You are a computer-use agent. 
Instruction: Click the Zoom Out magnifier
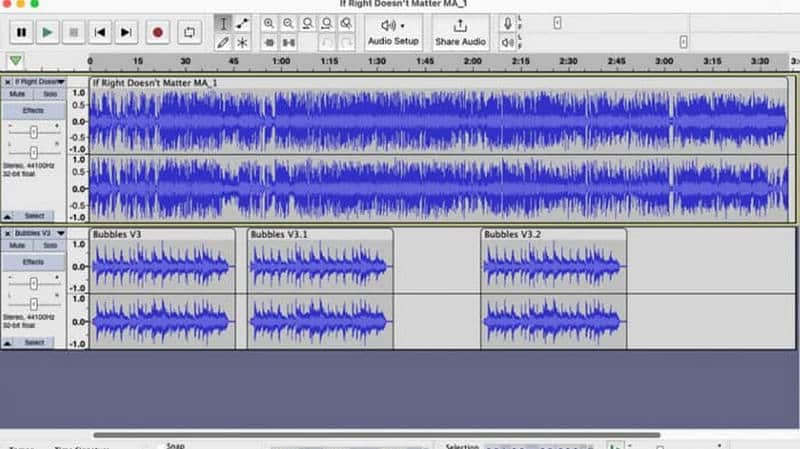[288, 23]
